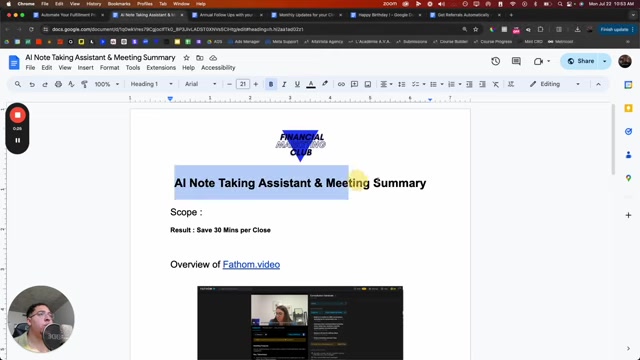Viewport: 640px width, 360px height.
Task: Open the Insert menu
Action: click(86, 68)
